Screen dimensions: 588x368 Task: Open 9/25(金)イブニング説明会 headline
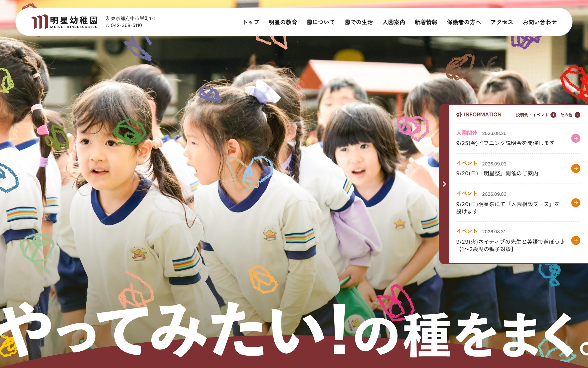[x=505, y=143]
